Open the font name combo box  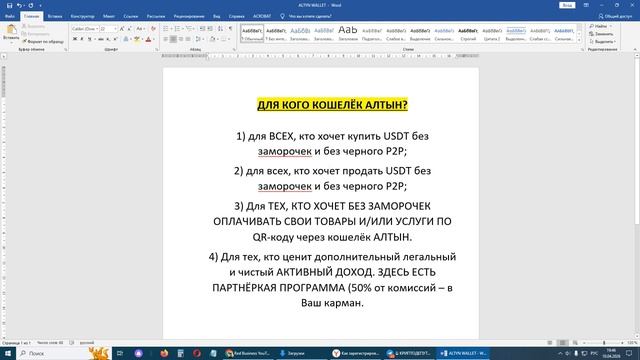[x=85, y=29]
